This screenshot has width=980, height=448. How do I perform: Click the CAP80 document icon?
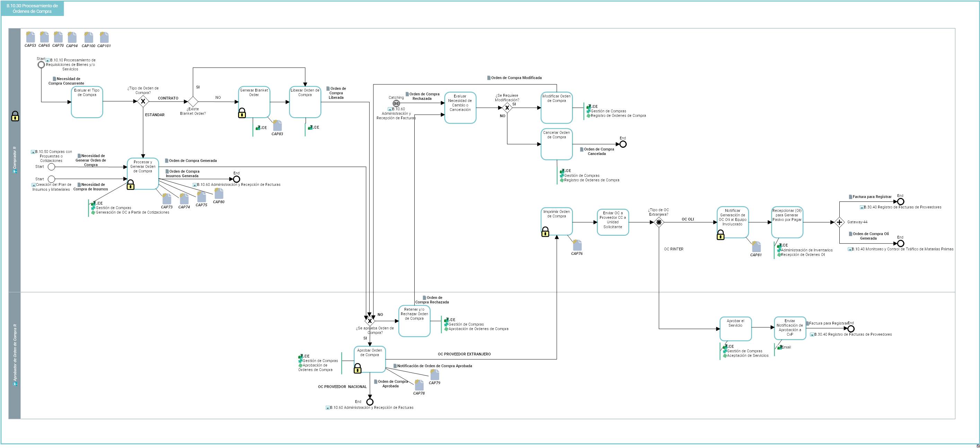[219, 193]
